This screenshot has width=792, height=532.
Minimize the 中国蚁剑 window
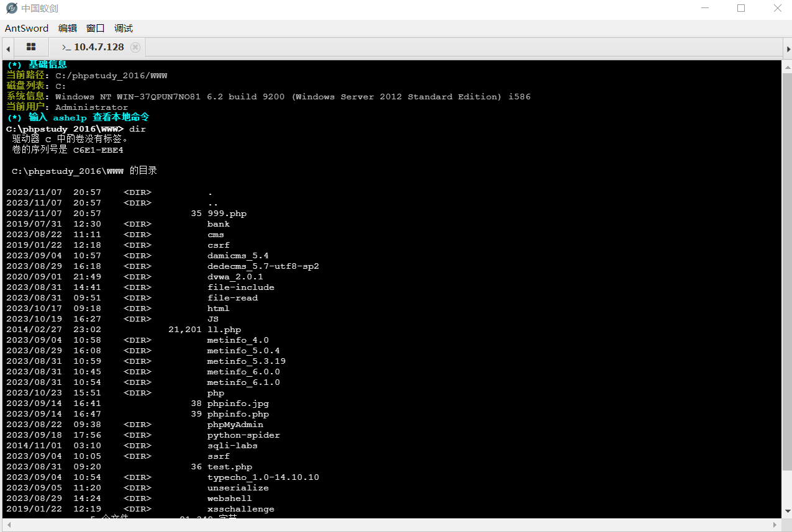pos(705,8)
